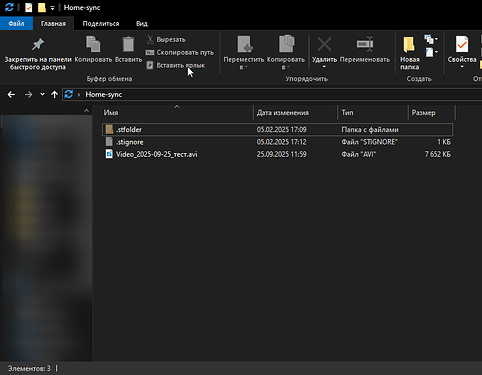Open Свойства properties icon
This screenshot has height=375, width=482.
tap(462, 44)
